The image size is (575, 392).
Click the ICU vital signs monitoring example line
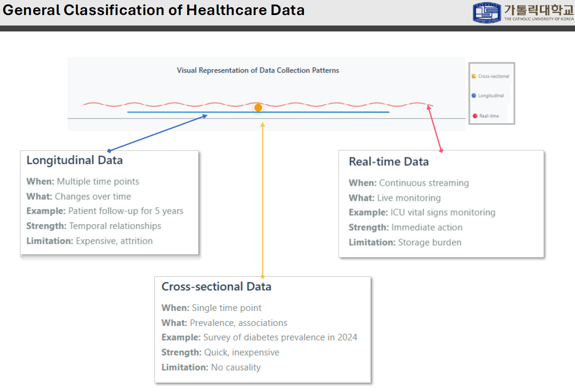coord(422,212)
